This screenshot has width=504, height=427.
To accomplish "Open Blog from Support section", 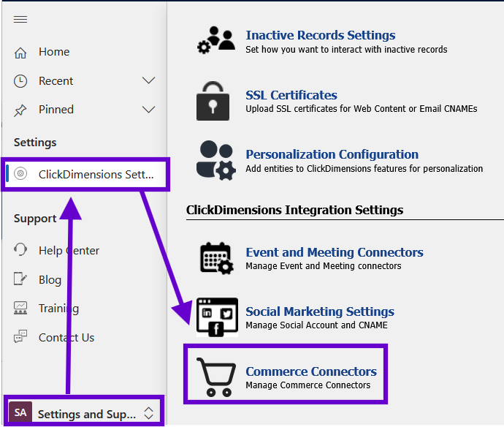I will (50, 279).
